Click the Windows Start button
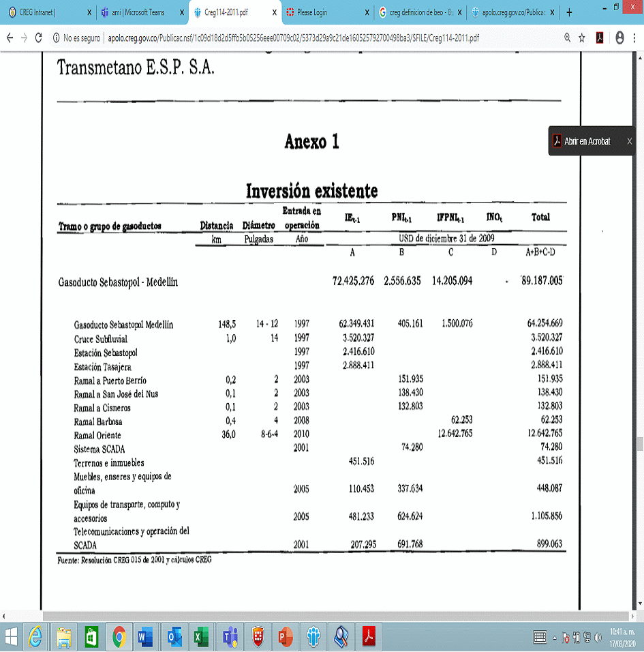This screenshot has width=644, height=652. click(11, 637)
